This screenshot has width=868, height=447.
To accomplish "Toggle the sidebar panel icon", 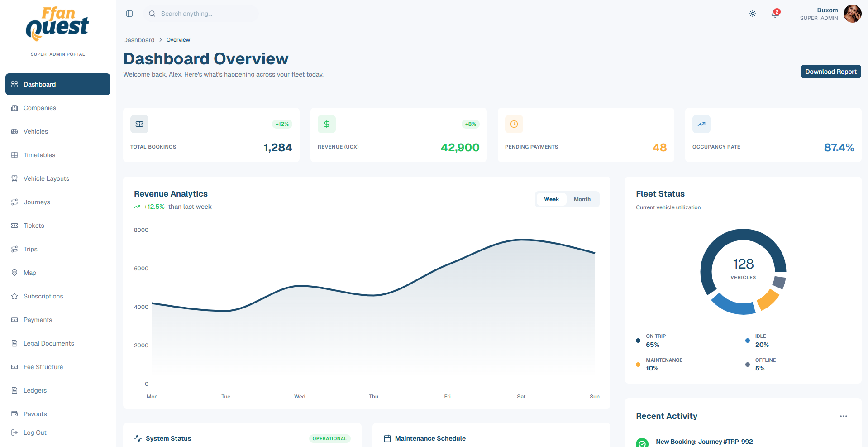I will point(129,14).
